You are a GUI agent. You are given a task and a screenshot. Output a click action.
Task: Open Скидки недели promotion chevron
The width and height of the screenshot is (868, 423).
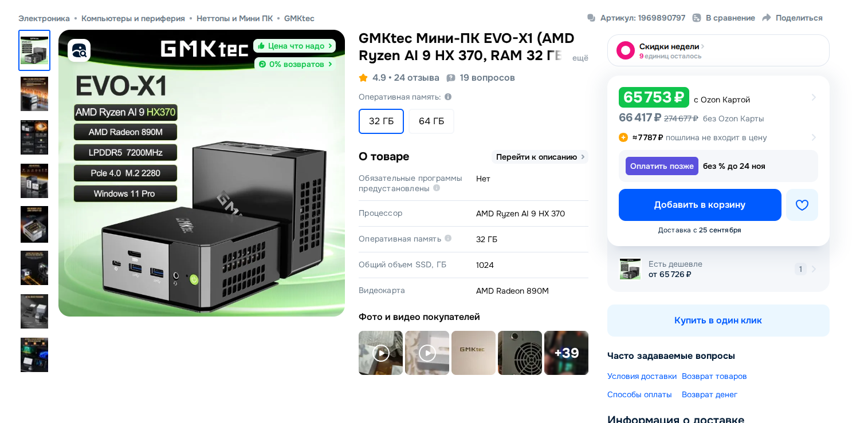pos(703,46)
